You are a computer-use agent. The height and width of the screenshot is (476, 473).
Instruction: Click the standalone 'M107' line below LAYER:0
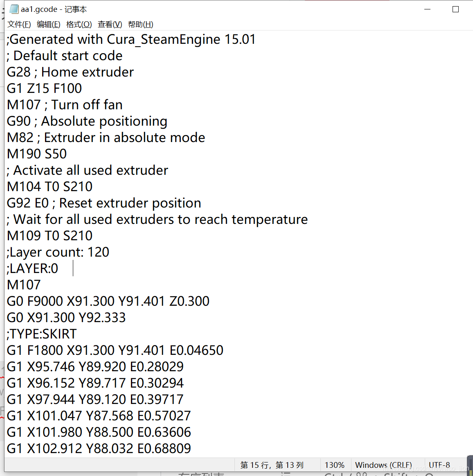tap(24, 285)
